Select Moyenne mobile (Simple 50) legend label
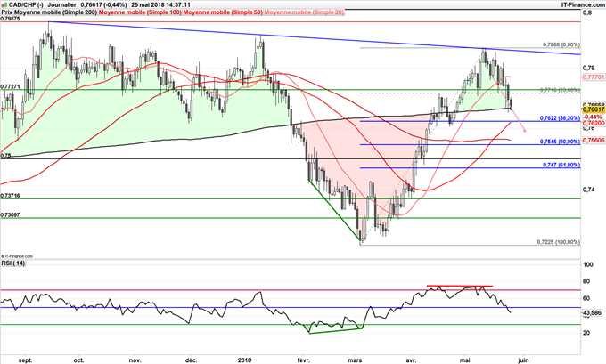 point(223,12)
